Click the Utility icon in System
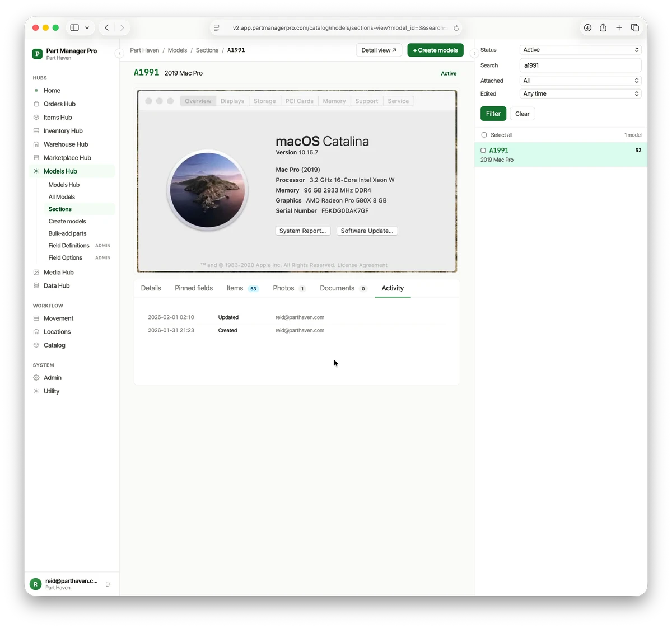The width and height of the screenshot is (672, 628). point(36,391)
